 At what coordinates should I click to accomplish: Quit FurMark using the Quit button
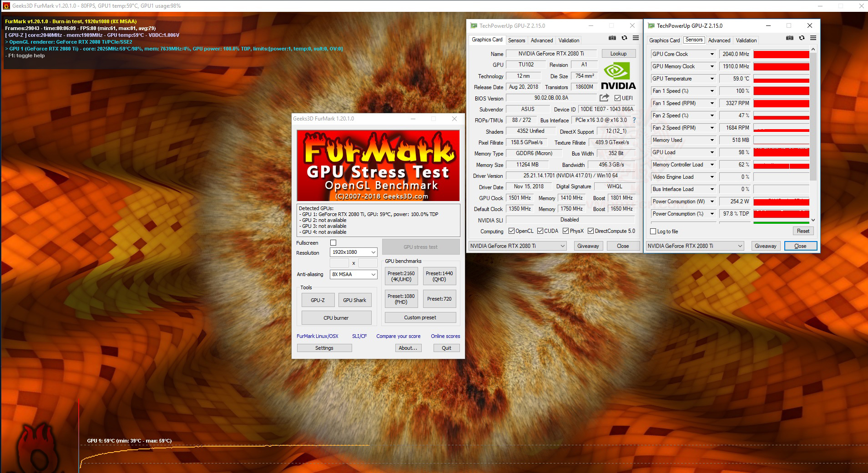pos(446,348)
